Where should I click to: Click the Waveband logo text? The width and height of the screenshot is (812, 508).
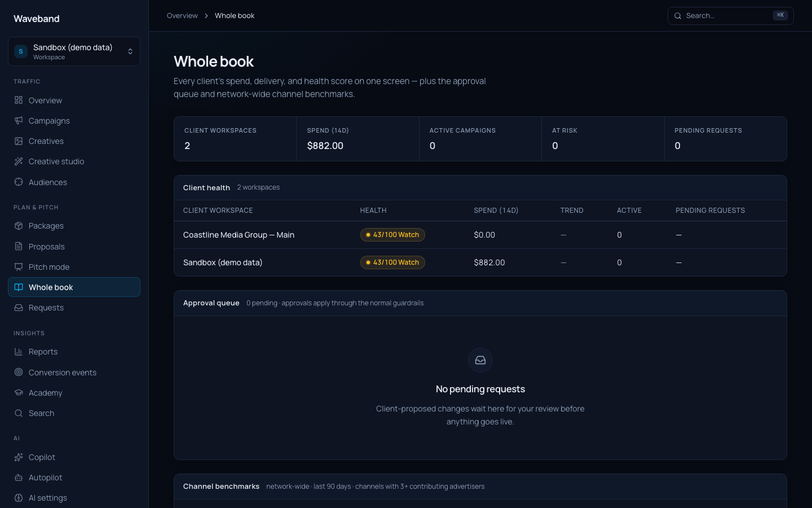pyautogui.click(x=37, y=19)
